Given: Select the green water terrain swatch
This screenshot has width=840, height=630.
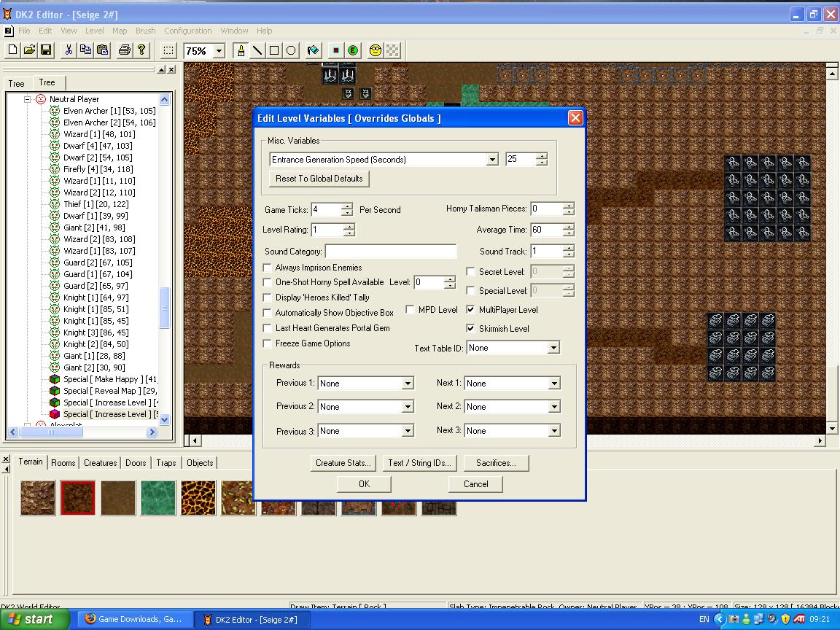Looking at the screenshot, I should pos(158,498).
